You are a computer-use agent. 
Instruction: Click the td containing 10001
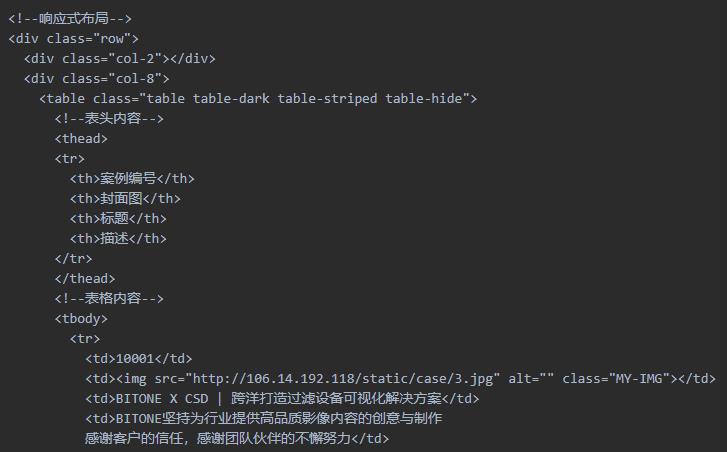[139, 358]
